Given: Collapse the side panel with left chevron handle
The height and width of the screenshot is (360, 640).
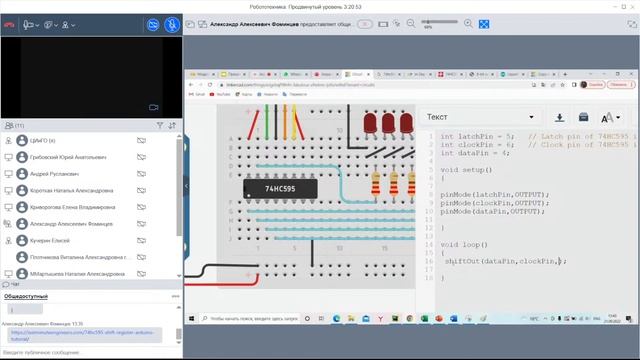Looking at the screenshot, I should click(187, 186).
